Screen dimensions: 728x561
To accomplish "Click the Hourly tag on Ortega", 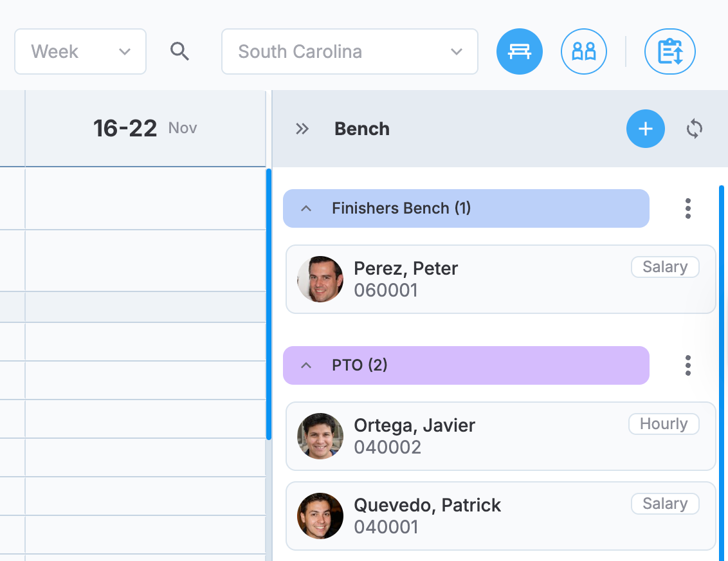I will click(664, 424).
